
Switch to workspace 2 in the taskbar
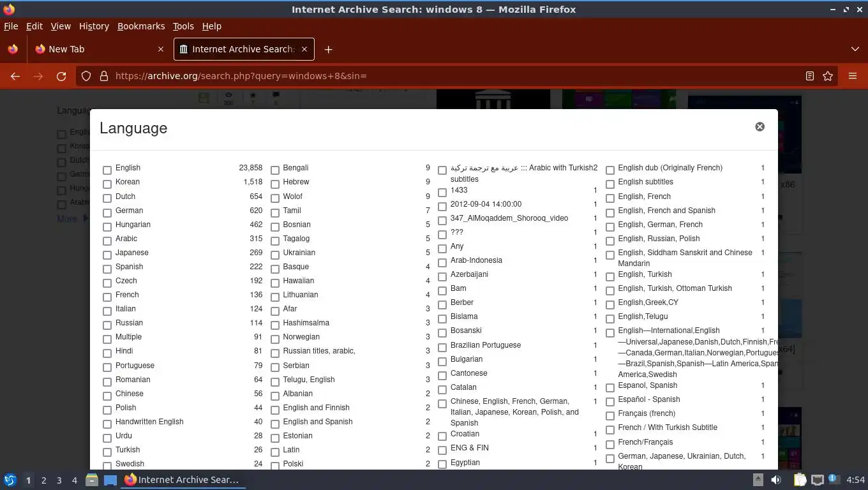pyautogui.click(x=43, y=480)
